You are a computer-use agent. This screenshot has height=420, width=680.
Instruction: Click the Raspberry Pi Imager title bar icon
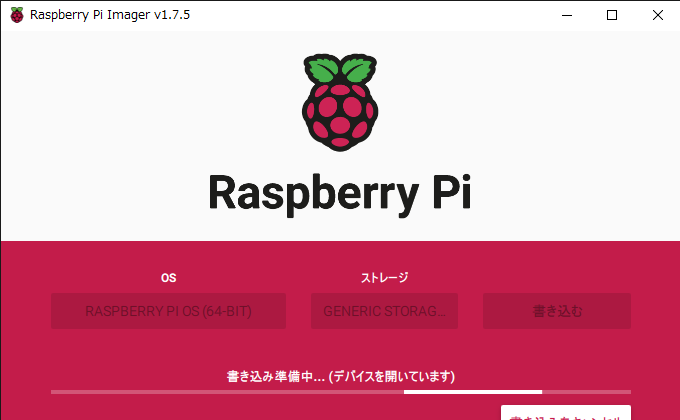point(17,15)
